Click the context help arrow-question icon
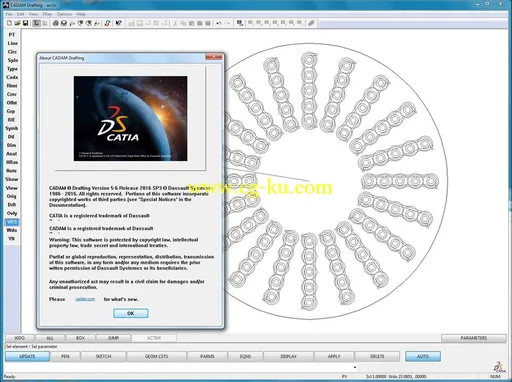 pos(118,23)
